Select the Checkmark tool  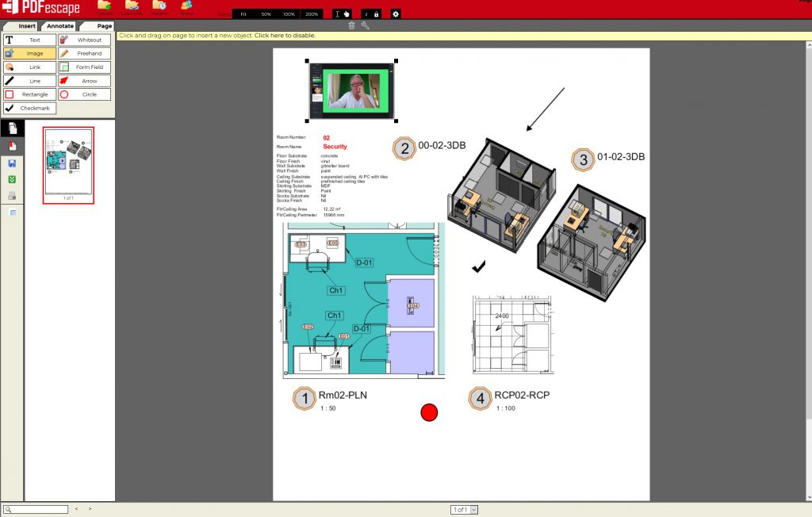point(29,108)
